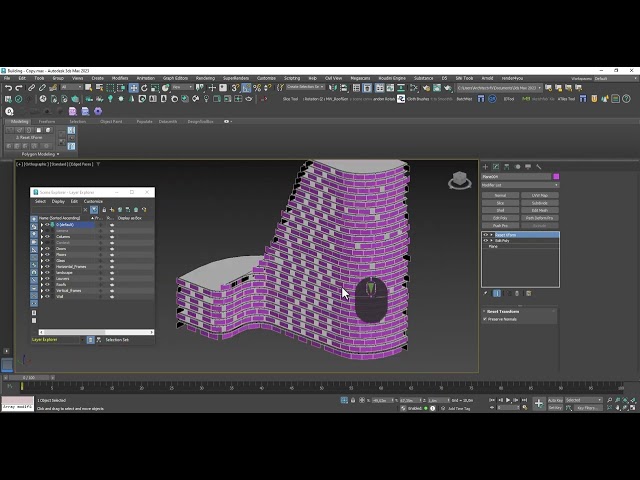Switch to the Freeform ribbon tab
The width and height of the screenshot is (640, 480).
[x=47, y=122]
